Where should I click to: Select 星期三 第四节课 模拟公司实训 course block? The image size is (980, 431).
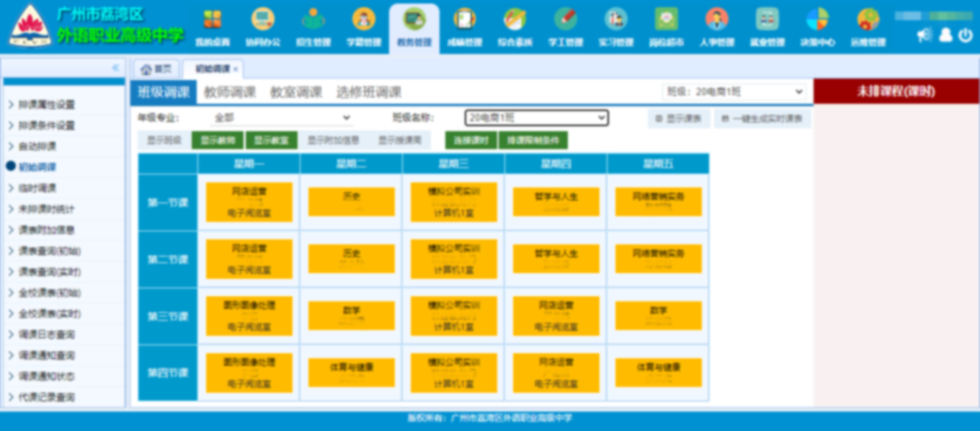tap(454, 373)
